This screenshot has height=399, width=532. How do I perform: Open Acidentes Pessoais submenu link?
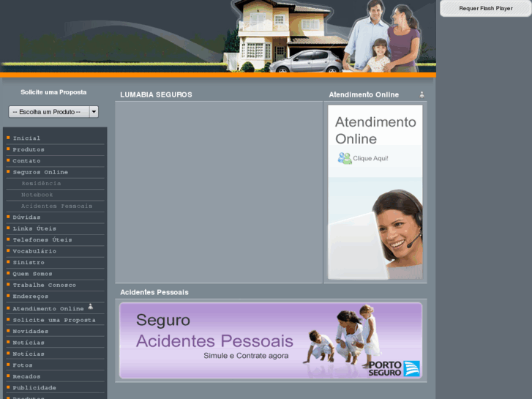click(x=56, y=206)
